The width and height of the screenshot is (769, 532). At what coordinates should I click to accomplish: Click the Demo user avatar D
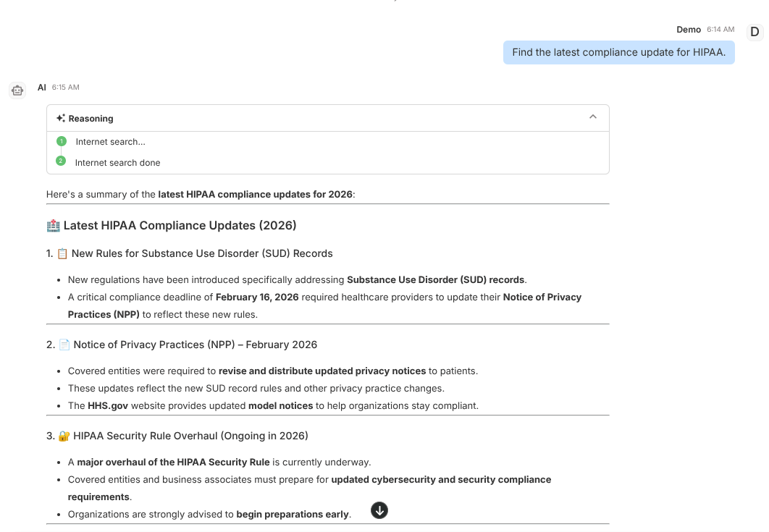coord(755,32)
